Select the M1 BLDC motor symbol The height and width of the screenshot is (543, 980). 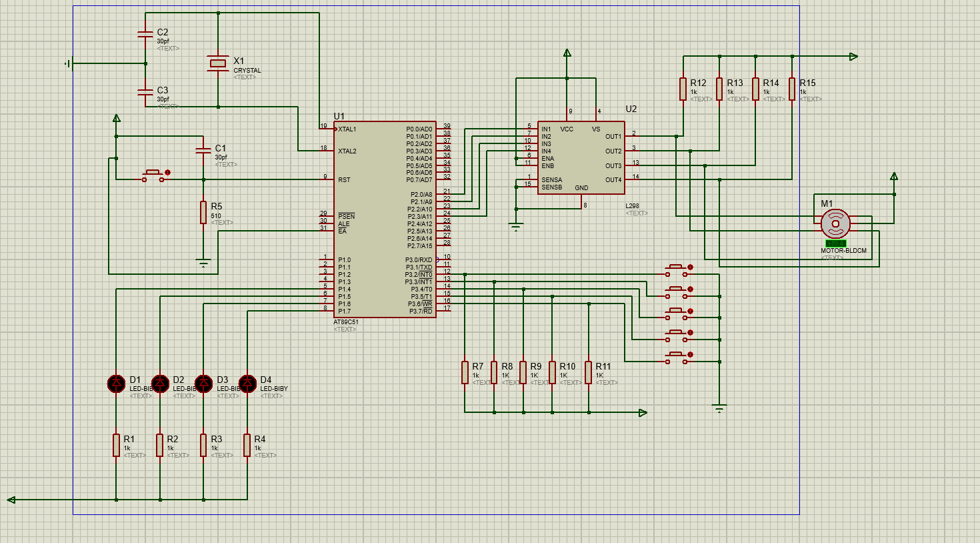835,223
